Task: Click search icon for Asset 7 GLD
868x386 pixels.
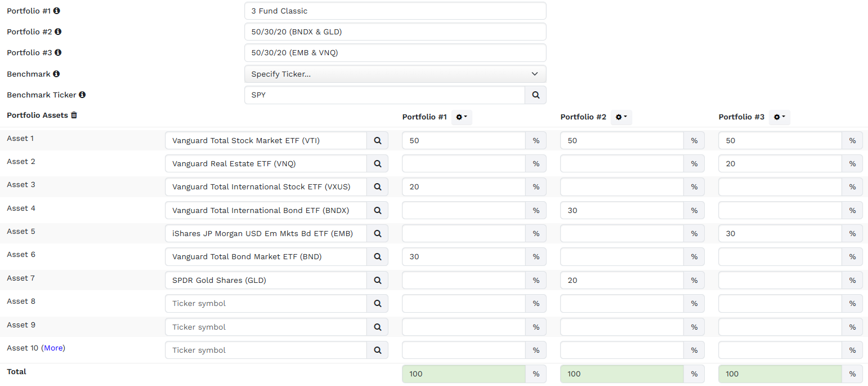Action: pos(378,280)
